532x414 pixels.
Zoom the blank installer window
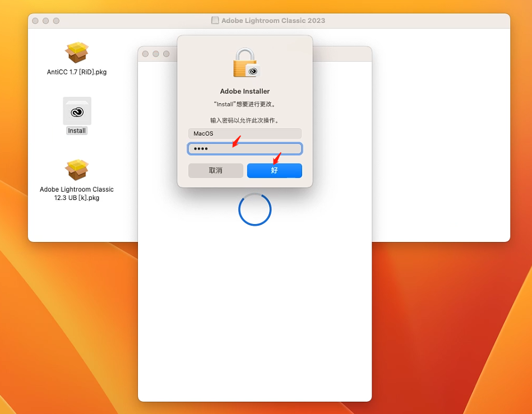[166, 54]
